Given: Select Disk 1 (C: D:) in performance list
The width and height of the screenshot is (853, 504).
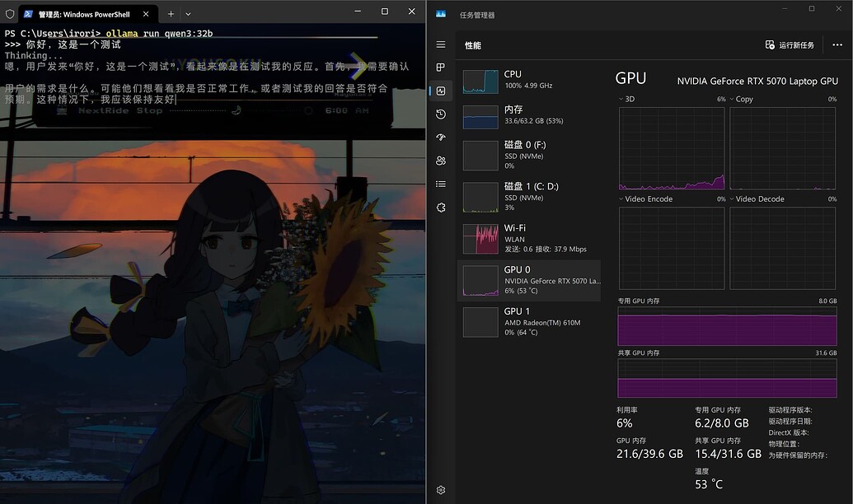Looking at the screenshot, I should 529,197.
